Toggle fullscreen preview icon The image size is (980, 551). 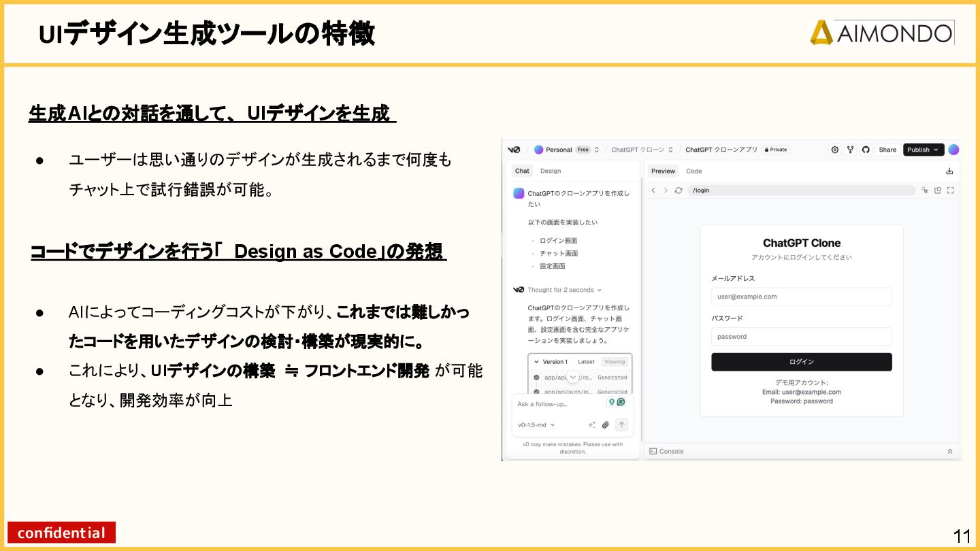point(951,190)
